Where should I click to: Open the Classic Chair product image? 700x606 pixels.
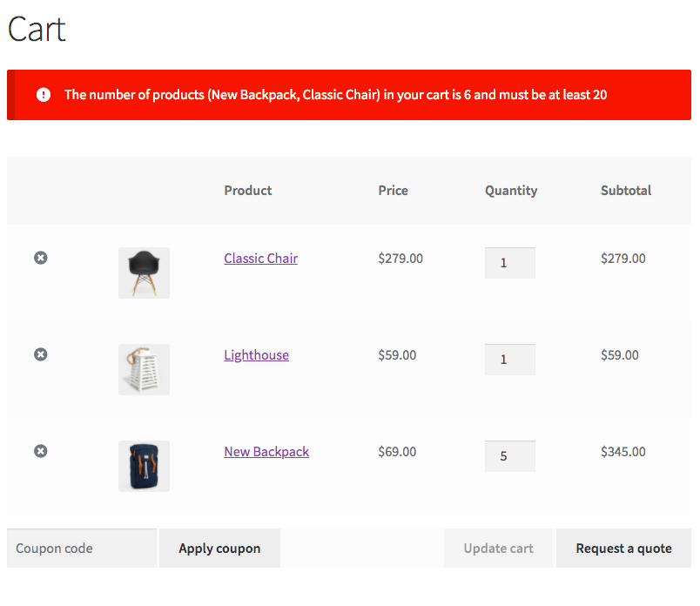pos(144,273)
